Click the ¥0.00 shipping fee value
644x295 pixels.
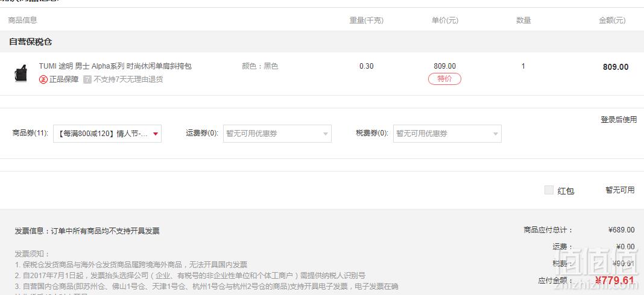coord(625,247)
